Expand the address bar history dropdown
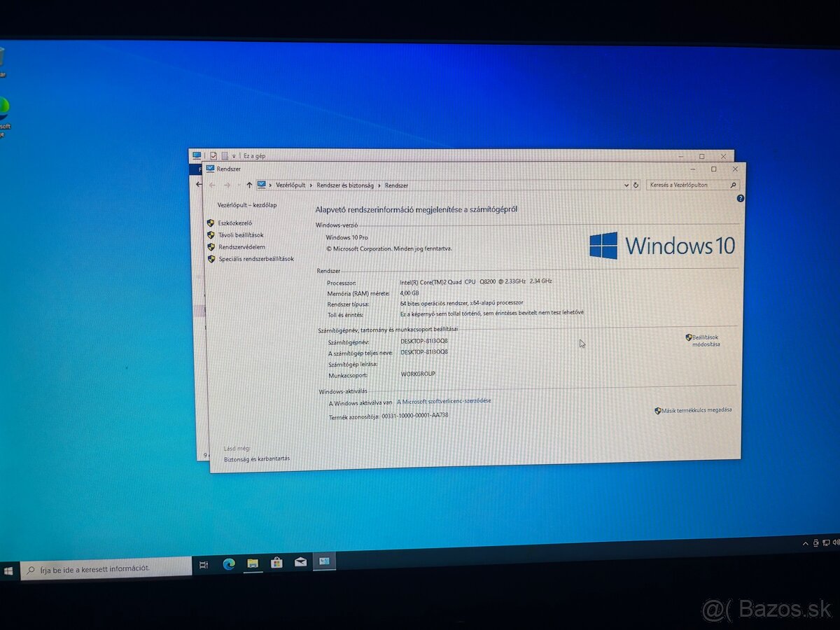The width and height of the screenshot is (840, 630). [626, 185]
